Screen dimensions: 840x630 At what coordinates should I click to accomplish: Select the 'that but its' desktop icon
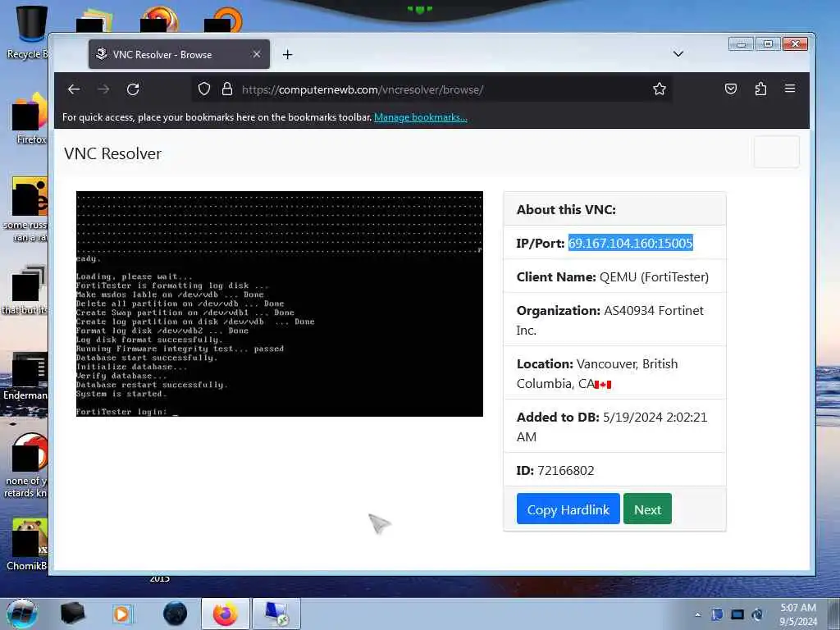click(25, 290)
